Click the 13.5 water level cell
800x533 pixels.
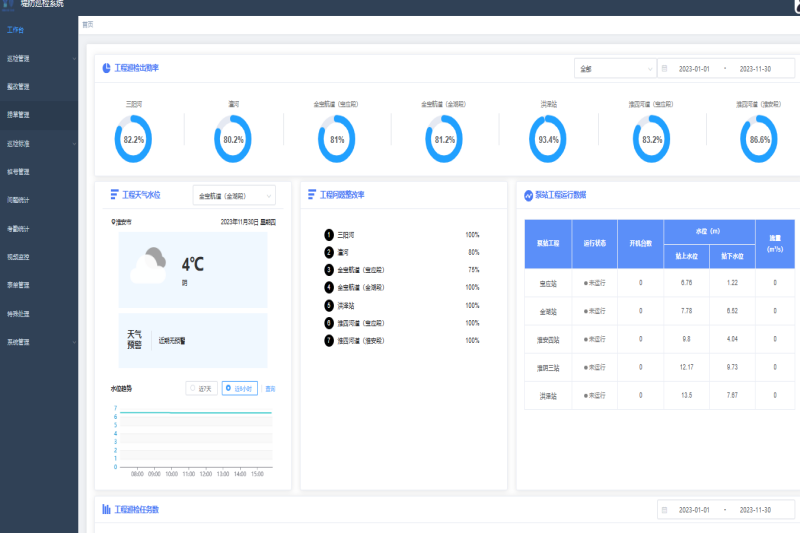686,395
